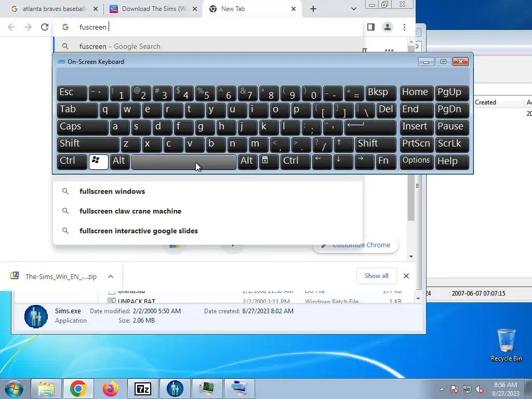
Task: Toggle the Fn key
Action: [x=386, y=162]
